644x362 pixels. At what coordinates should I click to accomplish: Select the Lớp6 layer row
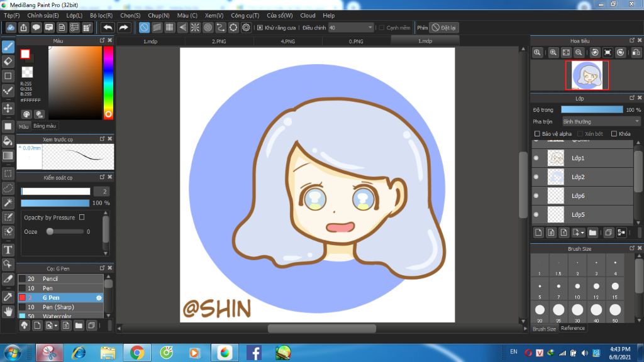click(582, 196)
